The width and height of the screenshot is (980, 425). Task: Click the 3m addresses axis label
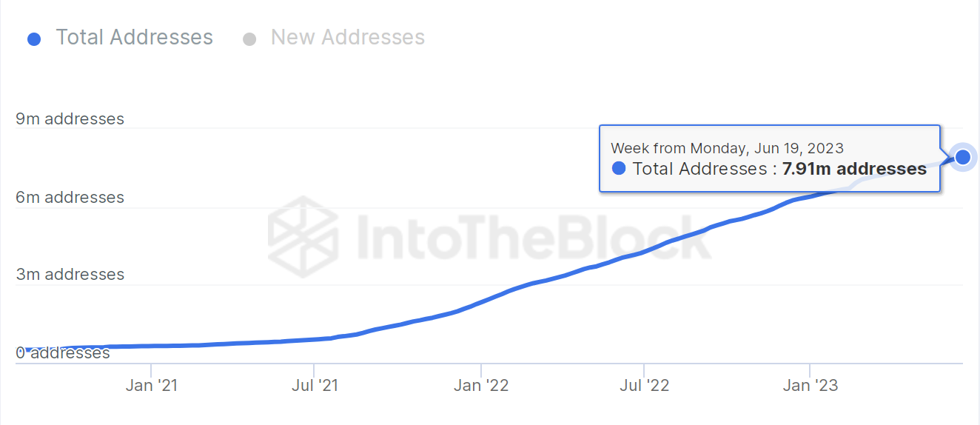(x=70, y=275)
